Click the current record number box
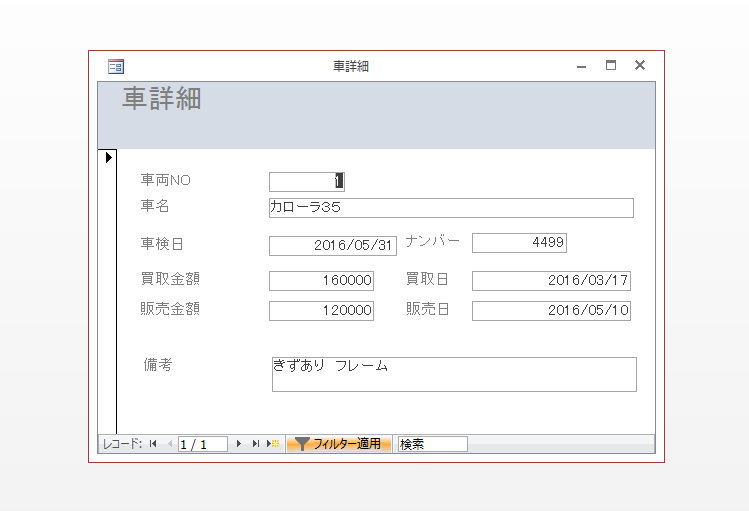Viewport: 749px width, 511px height. (202, 444)
